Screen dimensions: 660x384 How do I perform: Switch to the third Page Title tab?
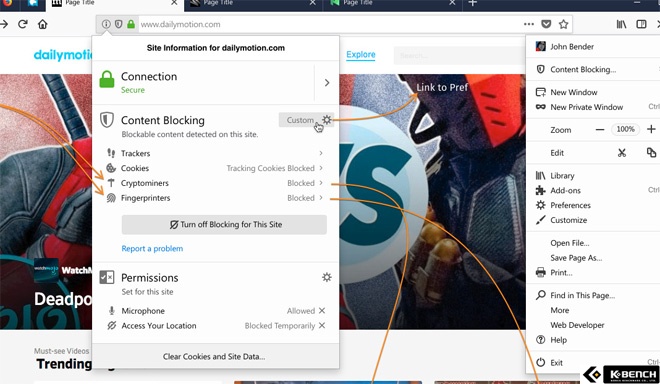click(x=393, y=4)
